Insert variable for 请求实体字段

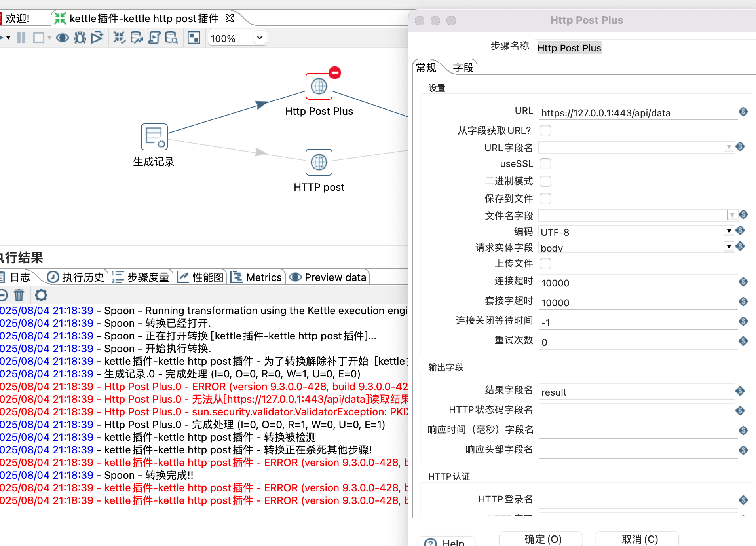[740, 246]
